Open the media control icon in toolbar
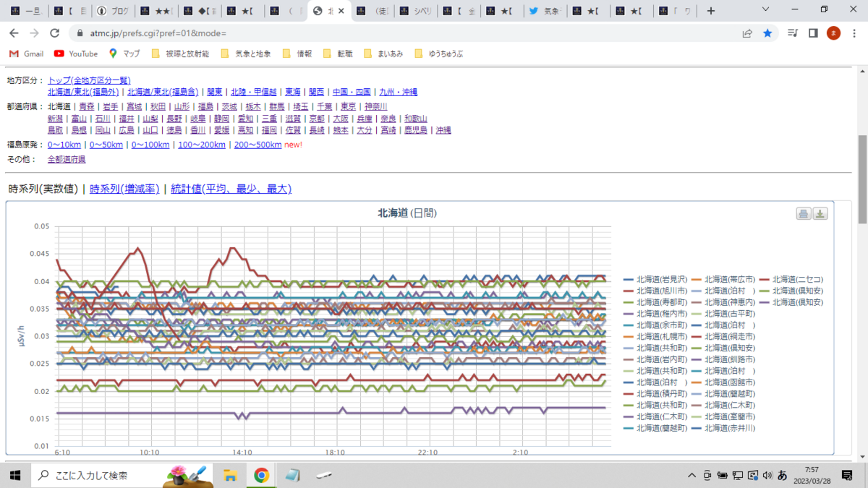Viewport: 868px width, 488px height. [793, 33]
